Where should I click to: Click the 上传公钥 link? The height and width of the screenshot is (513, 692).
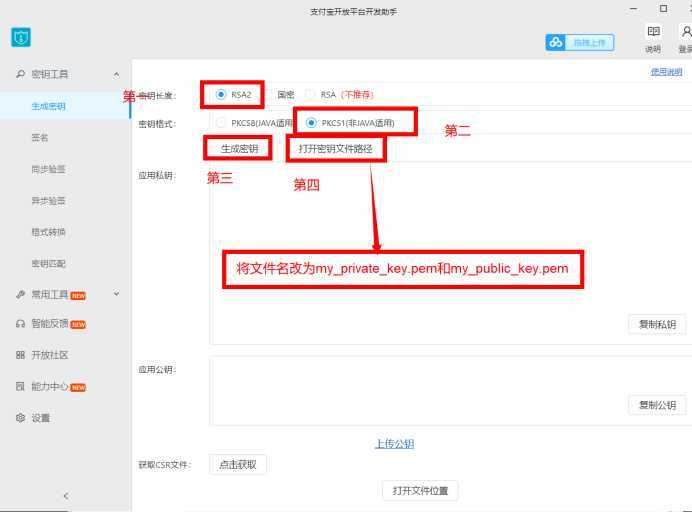(395, 444)
